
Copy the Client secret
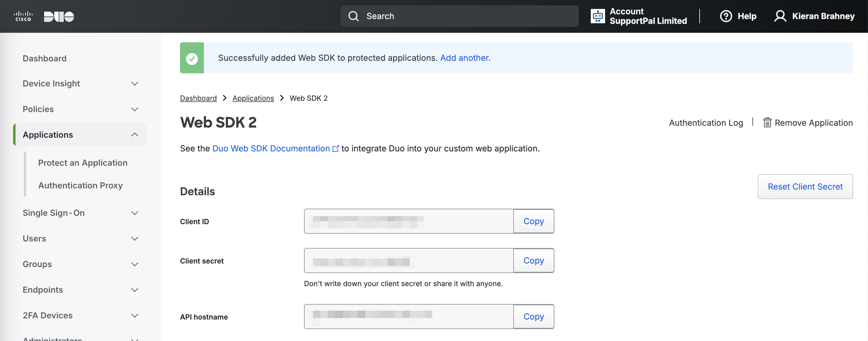tap(534, 261)
